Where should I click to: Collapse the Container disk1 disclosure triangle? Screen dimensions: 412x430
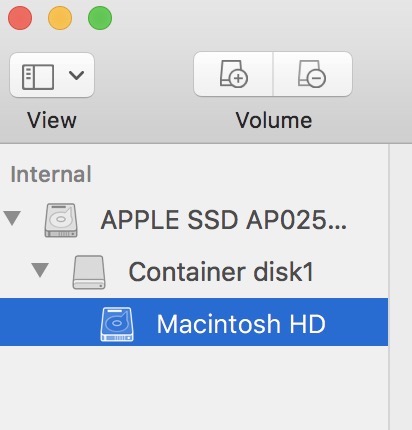click(x=40, y=270)
